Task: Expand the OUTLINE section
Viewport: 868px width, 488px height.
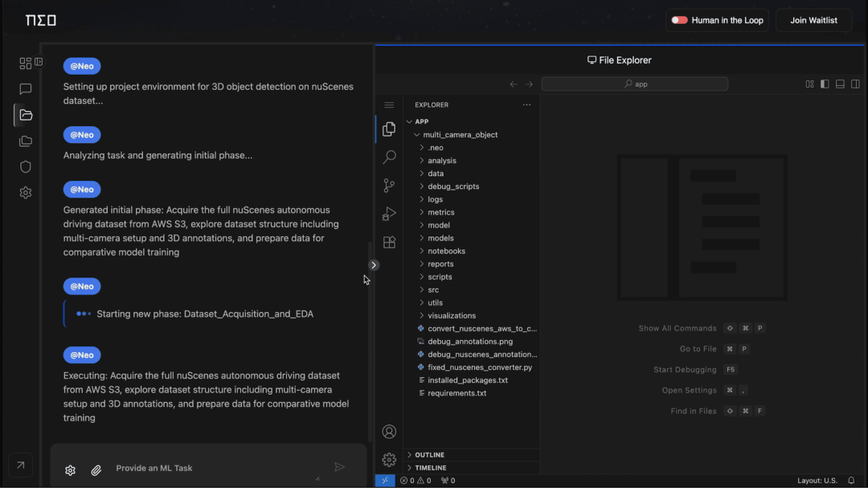Action: coord(472,455)
